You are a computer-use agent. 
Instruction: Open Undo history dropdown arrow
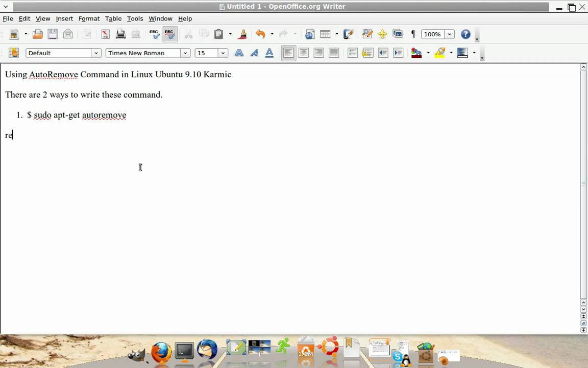[272, 34]
